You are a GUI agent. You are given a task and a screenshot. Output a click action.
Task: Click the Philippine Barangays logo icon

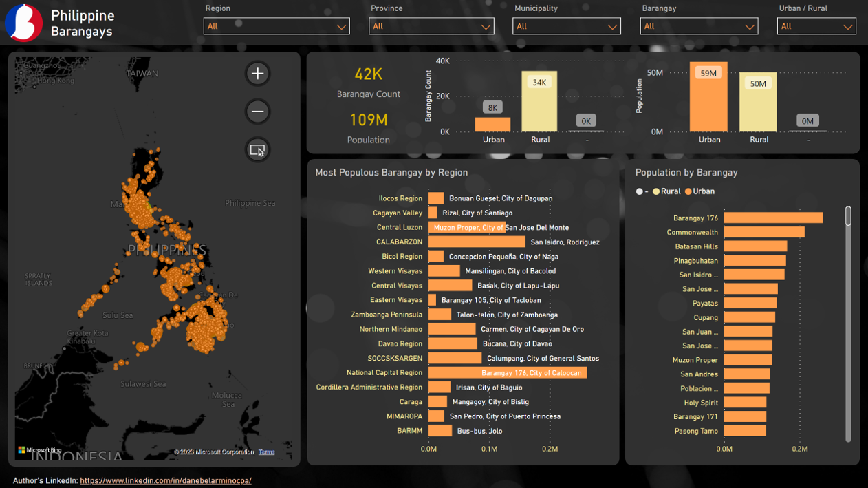click(23, 23)
